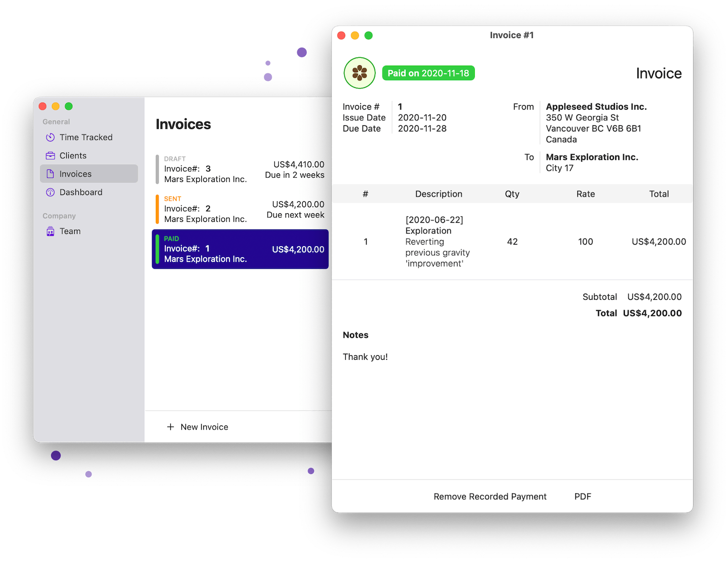
Task: Click the line item description for Exploration
Action: (x=437, y=241)
